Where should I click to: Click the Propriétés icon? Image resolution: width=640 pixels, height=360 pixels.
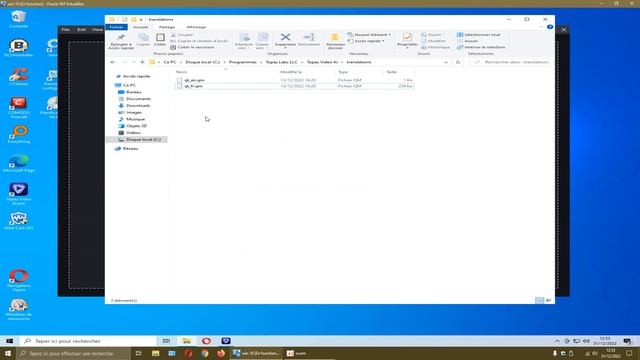click(x=407, y=37)
